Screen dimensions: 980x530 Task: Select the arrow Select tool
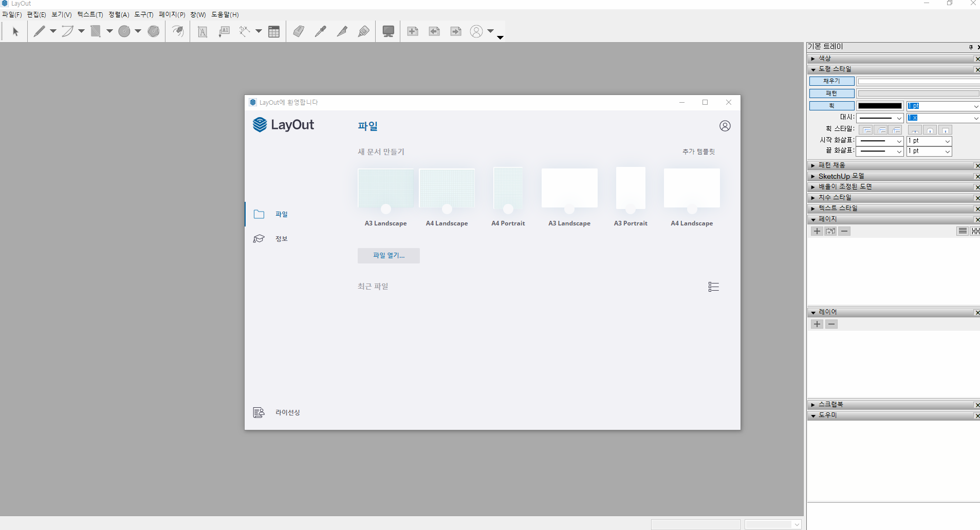(x=15, y=32)
